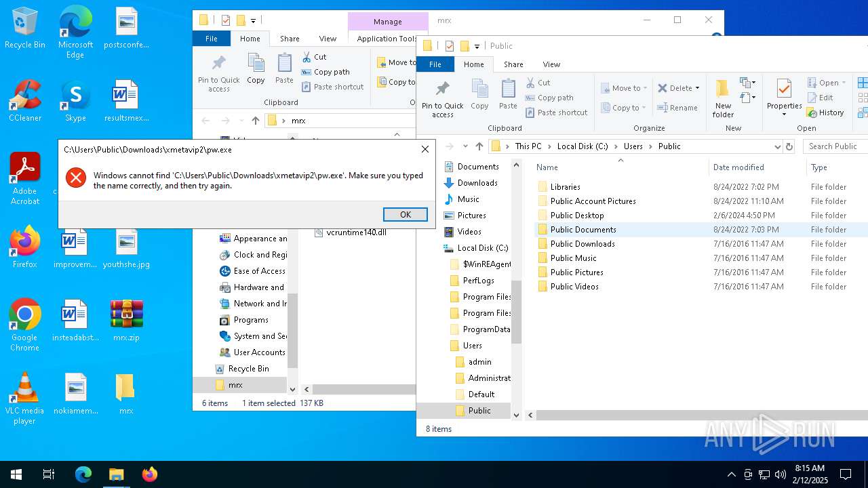Launch Skype from desktop
The height and width of the screenshot is (488, 868).
pyautogui.click(x=75, y=101)
